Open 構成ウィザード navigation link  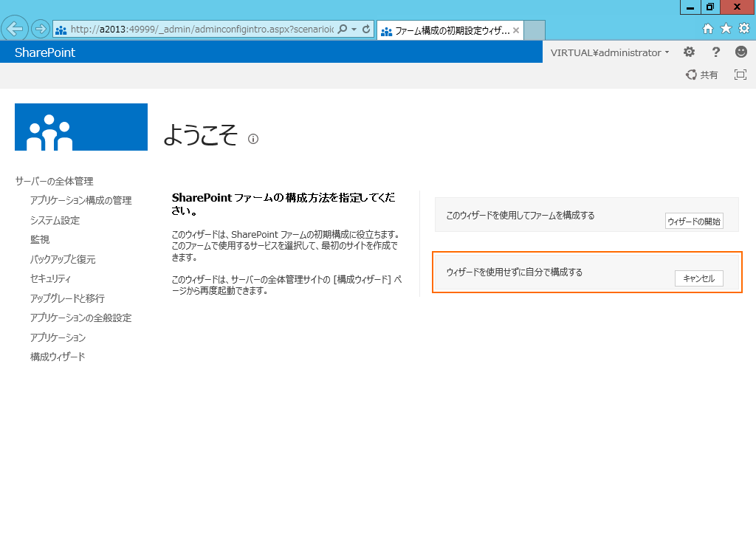[x=58, y=357]
